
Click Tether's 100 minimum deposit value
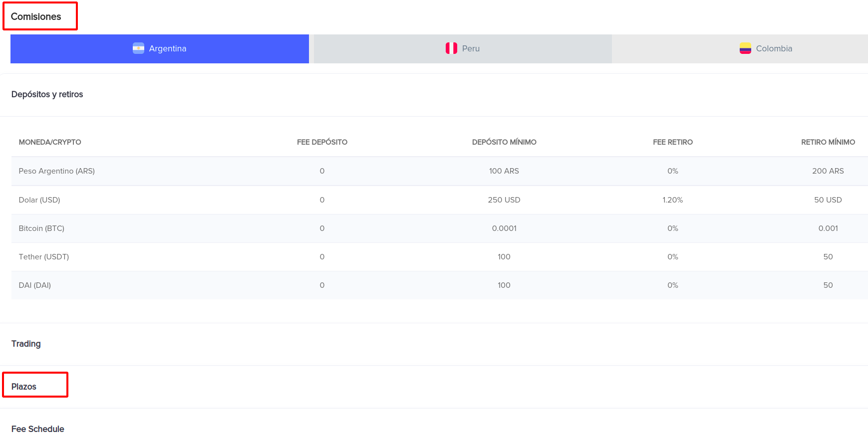(x=504, y=257)
